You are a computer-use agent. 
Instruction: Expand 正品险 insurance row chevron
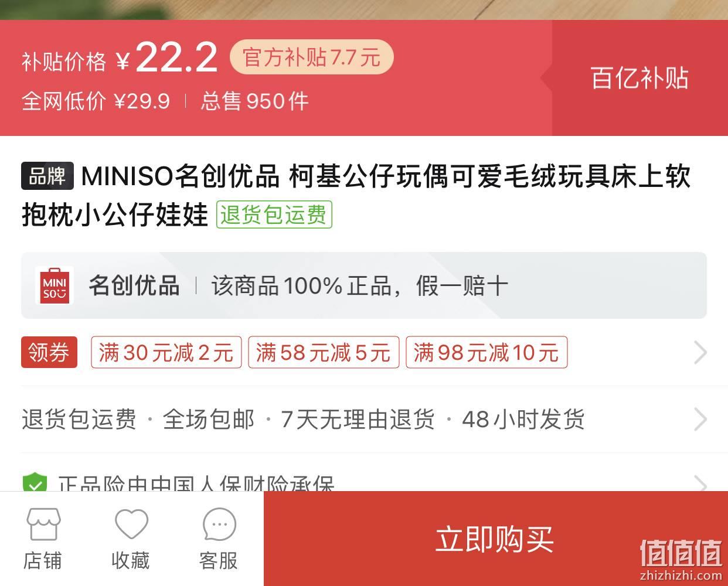(700, 483)
